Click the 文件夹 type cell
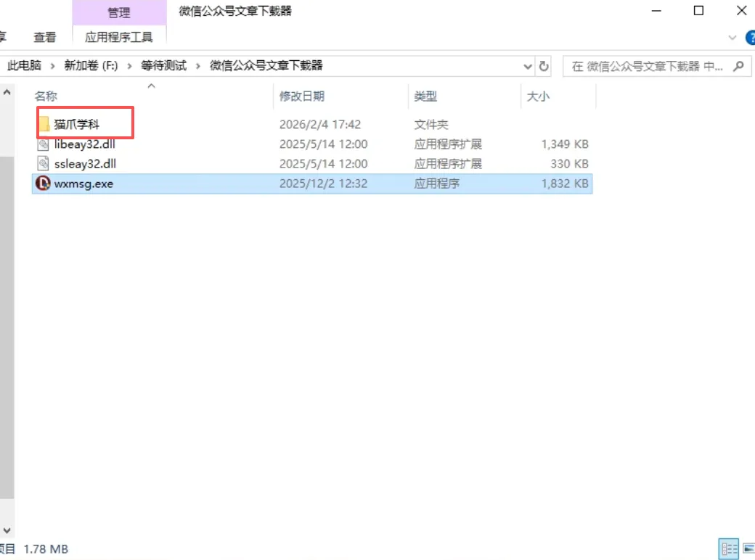The height and width of the screenshot is (560, 755). (431, 125)
